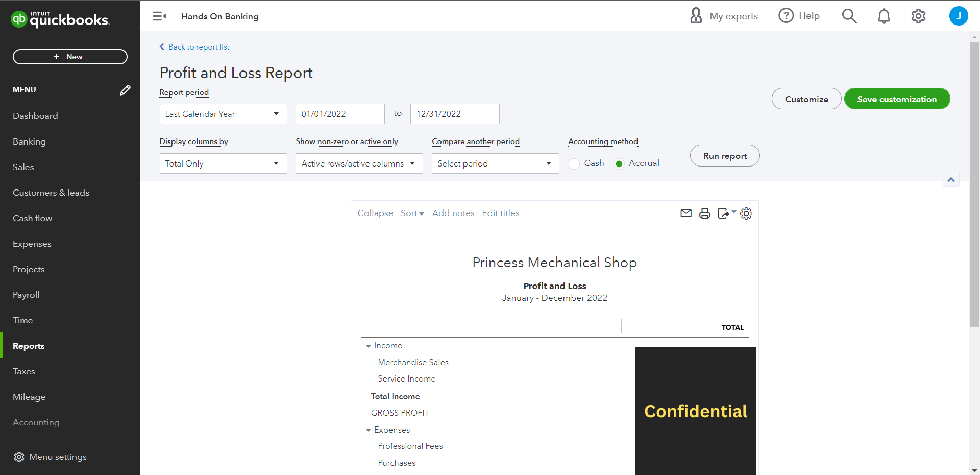Click the search magnifier icon

tap(849, 16)
